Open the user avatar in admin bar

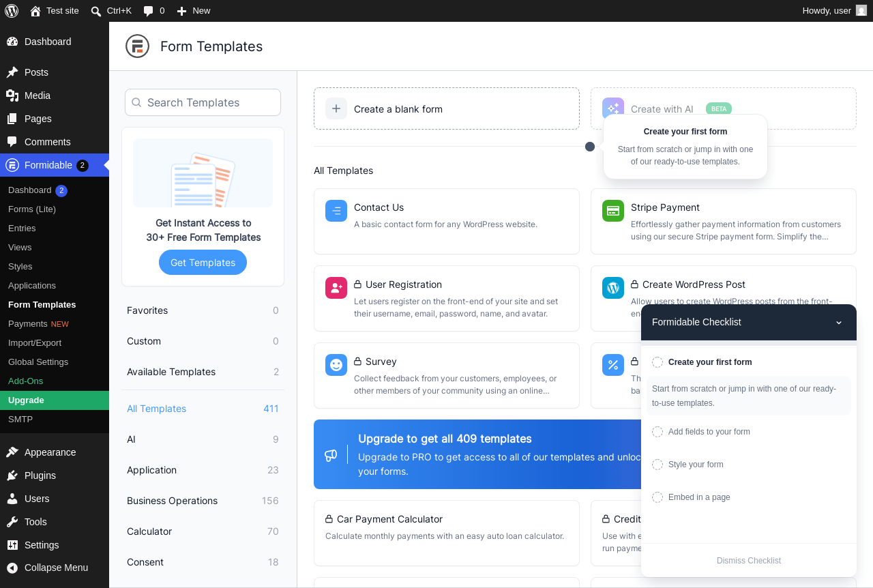(x=861, y=10)
